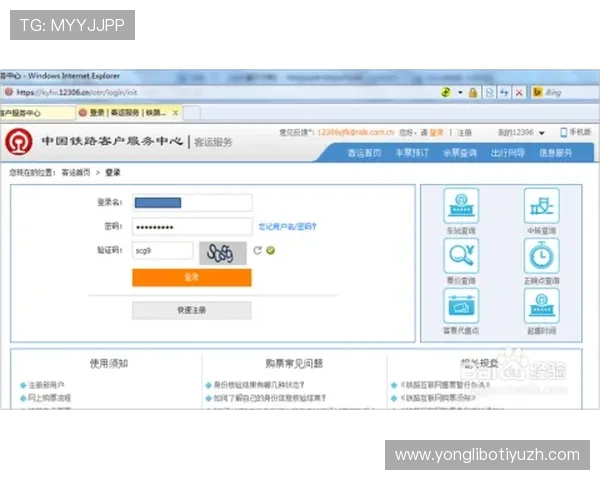
Task: Open a new blank browser tab
Action: tap(192, 113)
